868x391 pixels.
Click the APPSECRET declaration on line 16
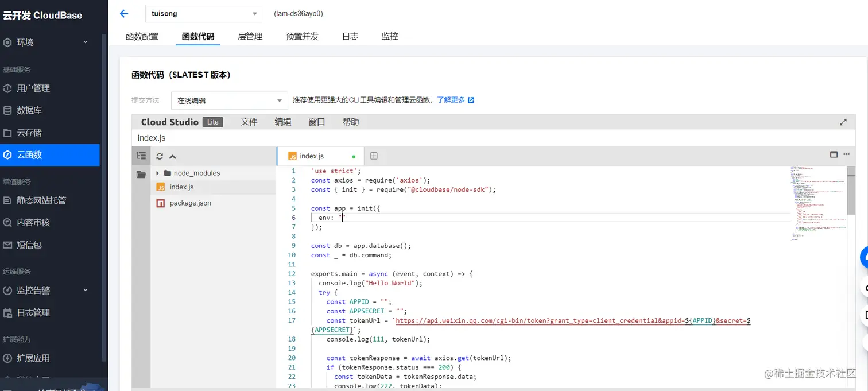tap(367, 311)
